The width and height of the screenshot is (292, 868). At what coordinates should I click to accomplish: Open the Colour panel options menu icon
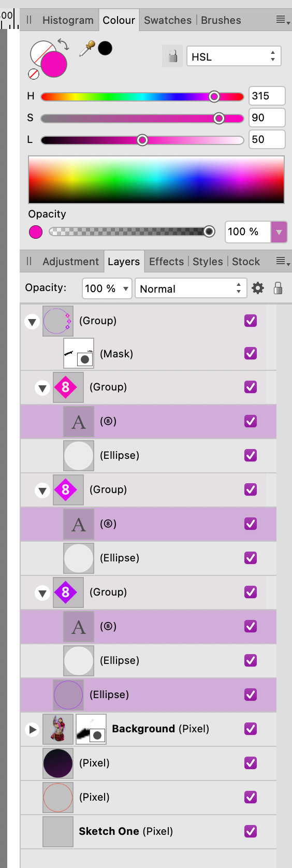pyautogui.click(x=283, y=20)
